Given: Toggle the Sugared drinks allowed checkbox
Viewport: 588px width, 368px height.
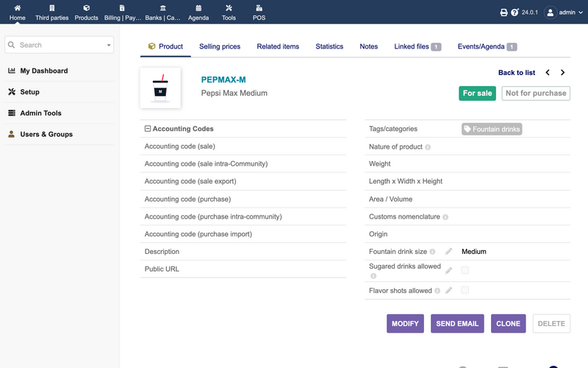Looking at the screenshot, I should pyautogui.click(x=465, y=270).
